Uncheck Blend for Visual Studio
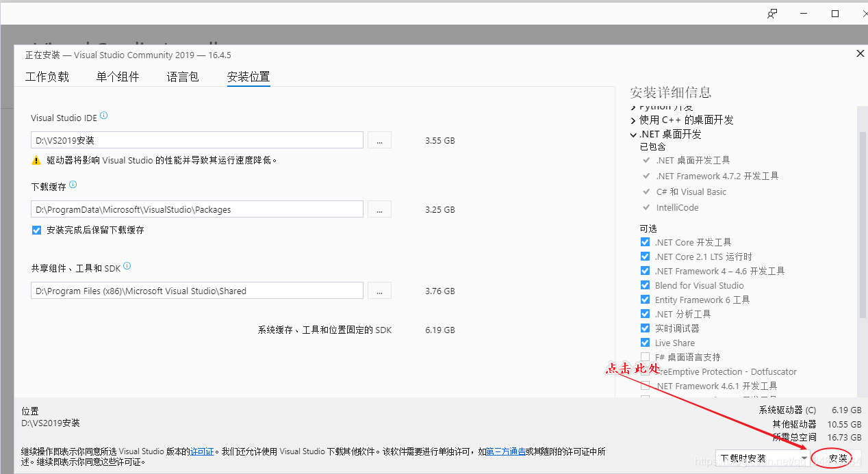 [x=644, y=285]
